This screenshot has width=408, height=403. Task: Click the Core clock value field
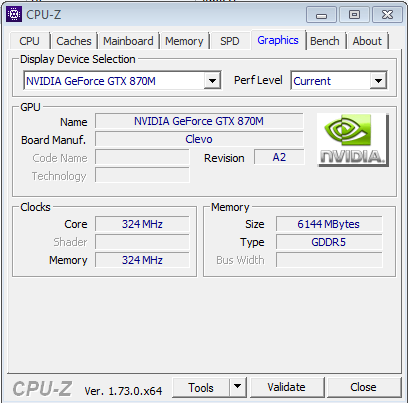pyautogui.click(x=142, y=224)
